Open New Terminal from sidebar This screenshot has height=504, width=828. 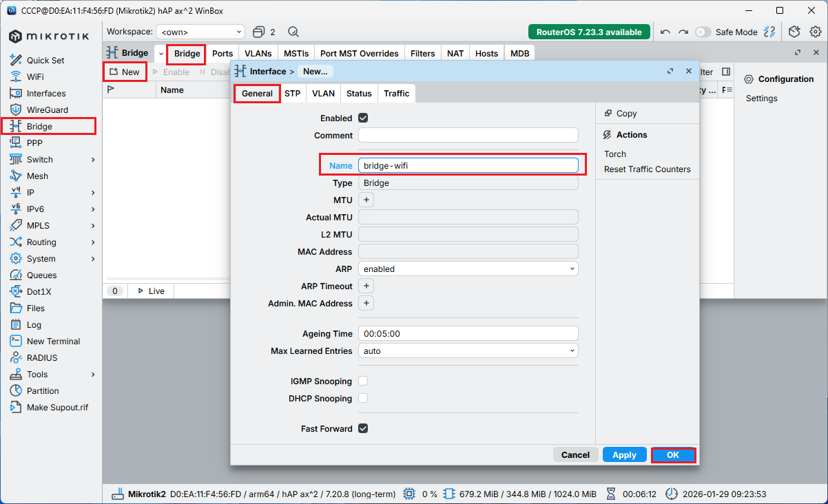[x=53, y=342]
